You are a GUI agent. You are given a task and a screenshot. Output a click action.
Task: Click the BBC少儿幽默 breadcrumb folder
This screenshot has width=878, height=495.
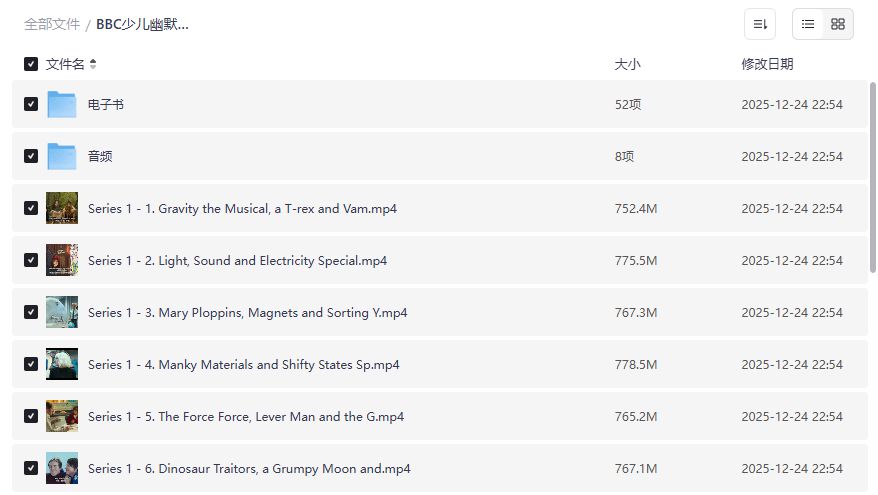tap(142, 24)
